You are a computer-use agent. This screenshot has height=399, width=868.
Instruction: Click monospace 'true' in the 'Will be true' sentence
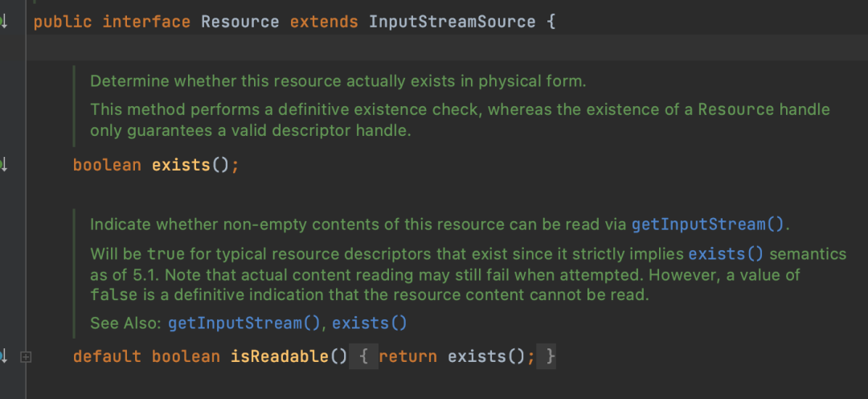coord(166,254)
